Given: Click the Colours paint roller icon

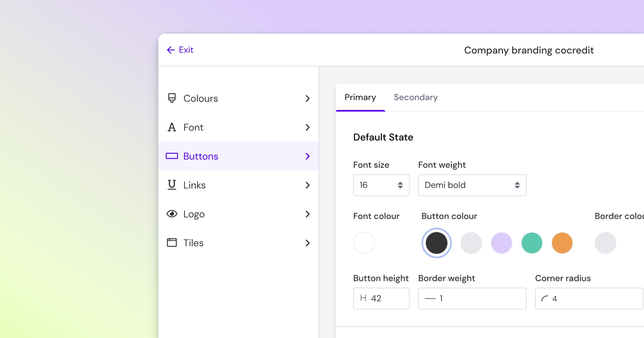Looking at the screenshot, I should tap(172, 98).
